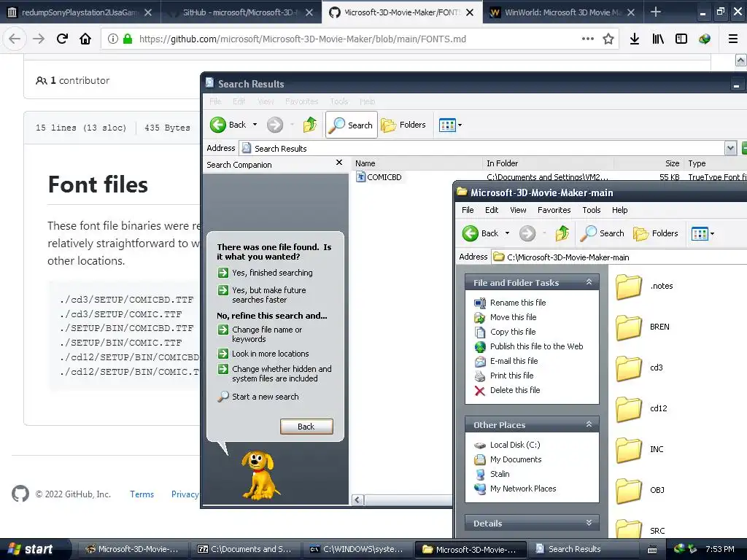Click Up folder icon in Search Results toolbar

point(309,125)
